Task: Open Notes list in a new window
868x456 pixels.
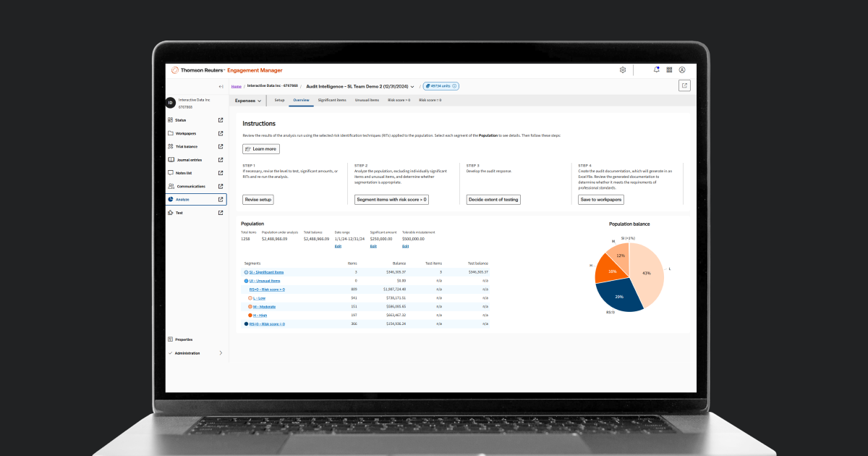Action: pyautogui.click(x=221, y=173)
